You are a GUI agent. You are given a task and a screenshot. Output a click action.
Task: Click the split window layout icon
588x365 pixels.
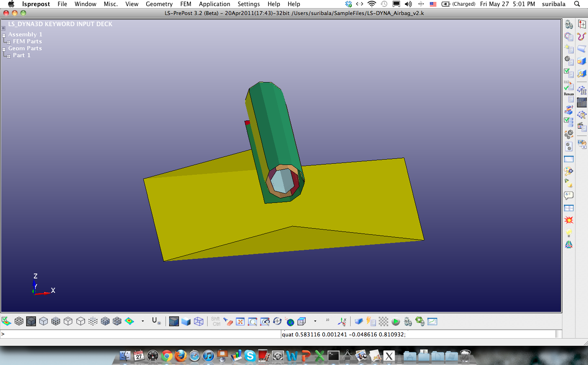(569, 208)
